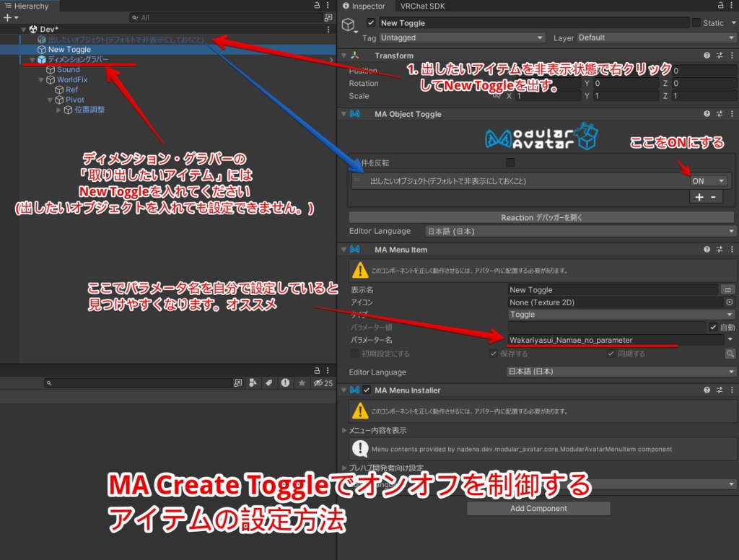Click the search by label tag icon
Screen dimensions: 739x560
coord(268,382)
